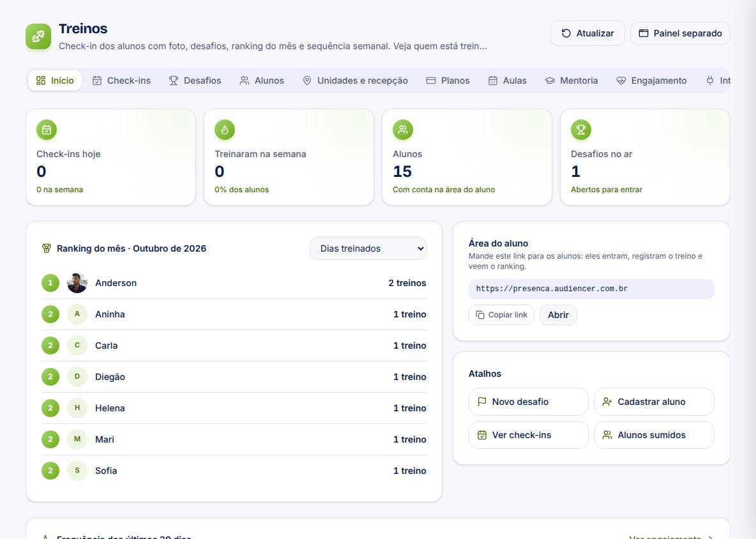Image resolution: width=756 pixels, height=539 pixels.
Task: Click Sofia's letter S avatar
Action: pos(77,471)
